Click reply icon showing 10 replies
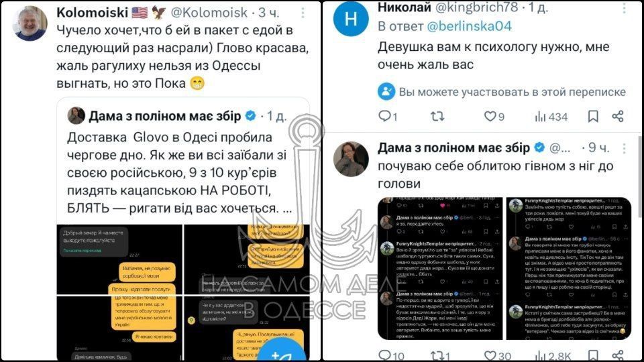The width and height of the screenshot is (644, 362). [391, 356]
